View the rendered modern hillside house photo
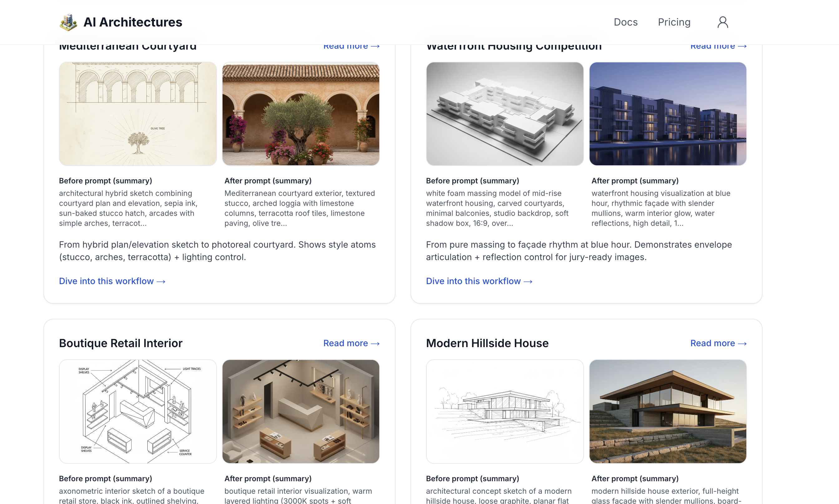 667,411
